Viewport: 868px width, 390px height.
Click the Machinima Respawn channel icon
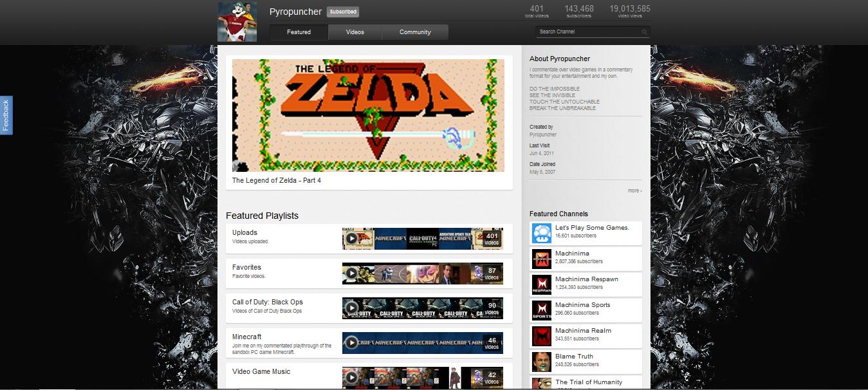pos(541,284)
